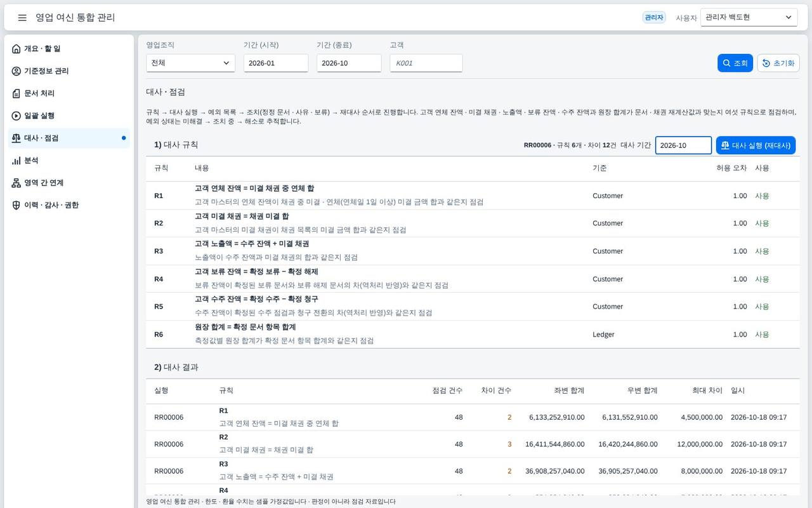Click the play icon for 일괄 실행
The image size is (812, 508).
click(16, 116)
